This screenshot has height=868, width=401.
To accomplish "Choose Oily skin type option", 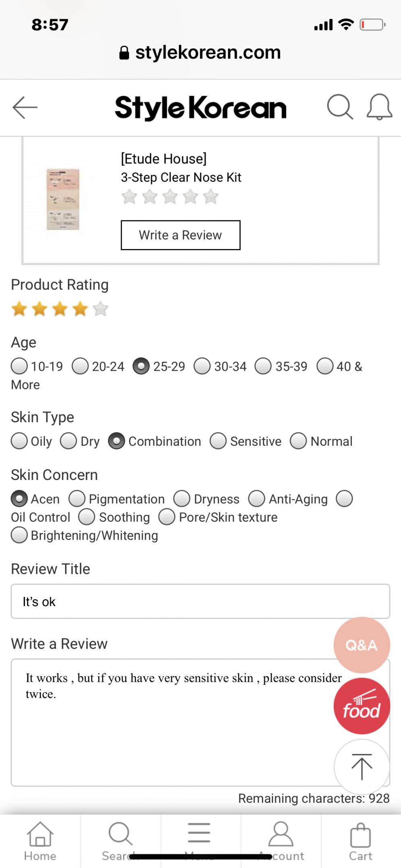I will tap(19, 441).
